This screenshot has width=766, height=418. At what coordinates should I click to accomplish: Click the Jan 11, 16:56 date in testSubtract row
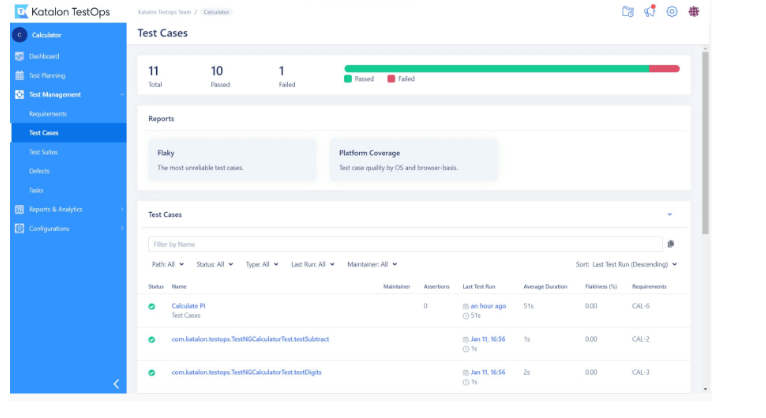(x=488, y=339)
